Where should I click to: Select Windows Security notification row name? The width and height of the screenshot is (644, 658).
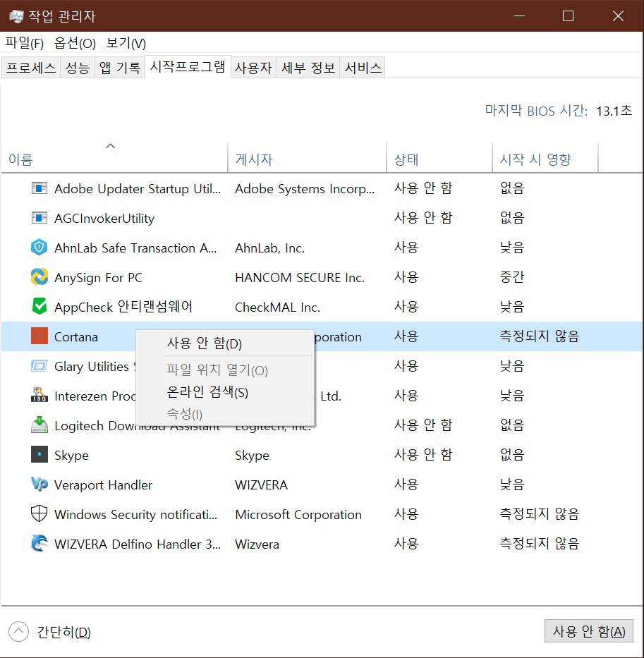point(135,515)
